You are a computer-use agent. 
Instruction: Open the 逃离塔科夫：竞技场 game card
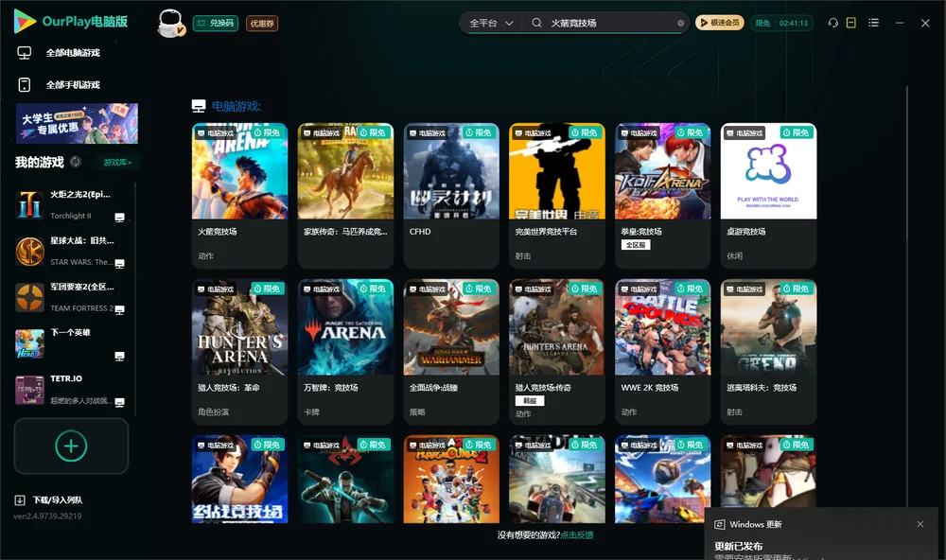768,352
